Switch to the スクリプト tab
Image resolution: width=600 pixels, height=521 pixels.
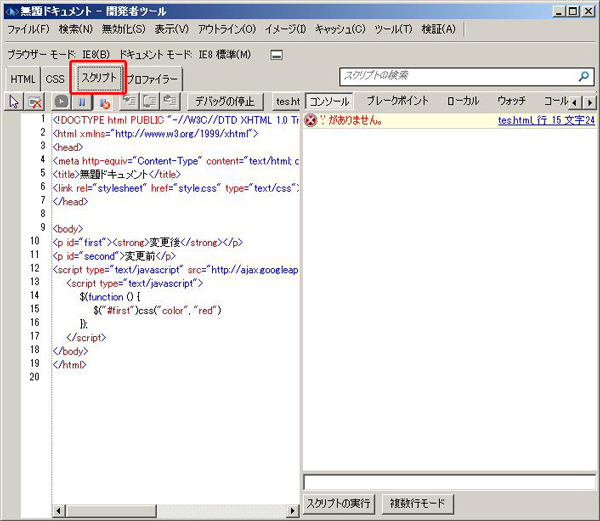pos(99,78)
